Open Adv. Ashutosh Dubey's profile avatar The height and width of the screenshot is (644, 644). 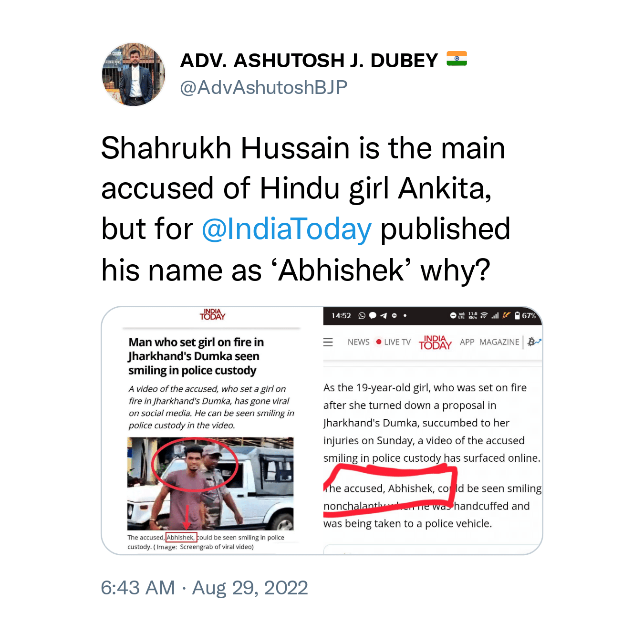click(x=134, y=74)
